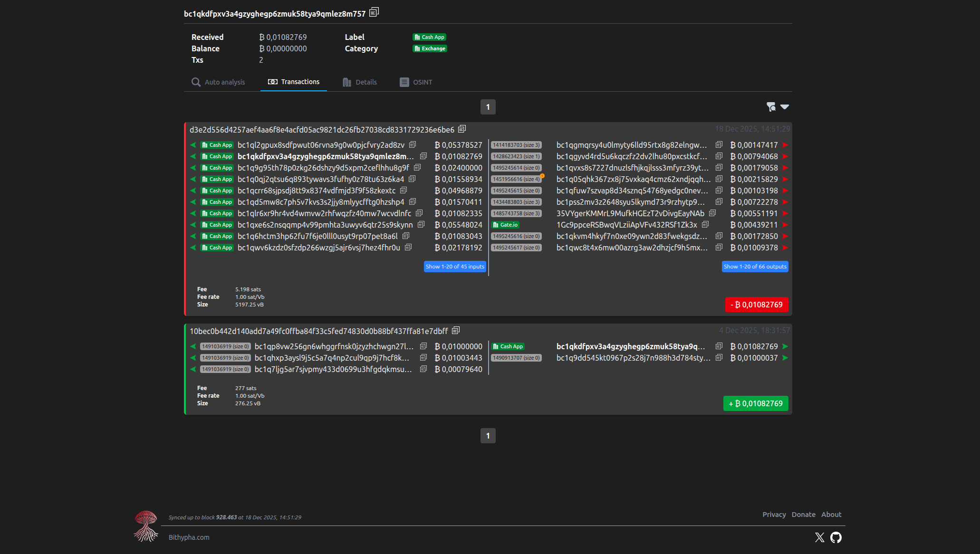Open the X (Twitter) footer icon
Image resolution: width=980 pixels, height=554 pixels.
click(819, 537)
